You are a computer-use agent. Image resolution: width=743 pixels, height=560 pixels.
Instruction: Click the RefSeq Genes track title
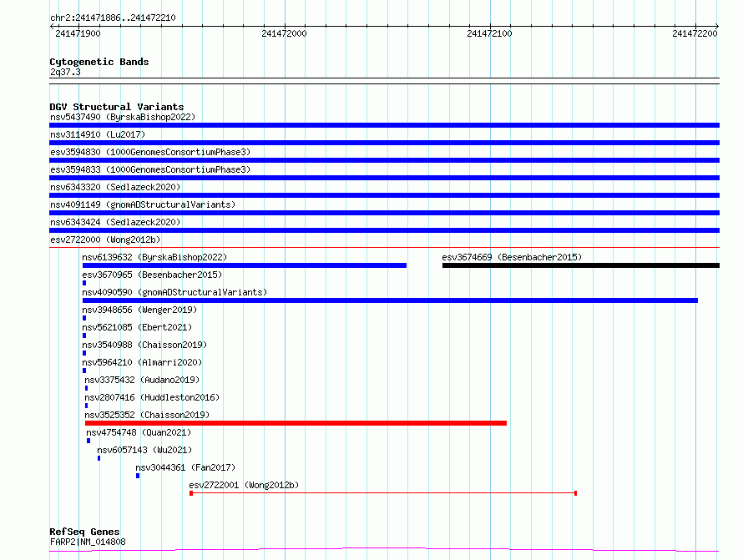(x=84, y=532)
